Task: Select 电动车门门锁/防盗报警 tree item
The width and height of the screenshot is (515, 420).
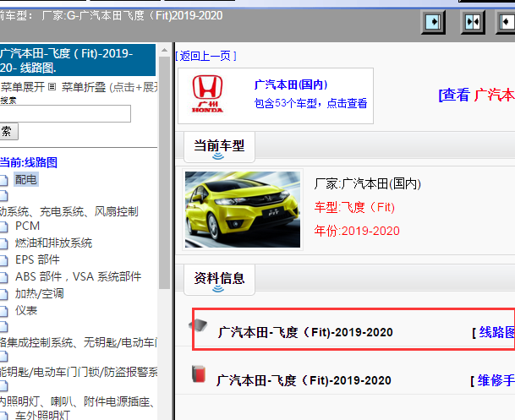Action: pyautogui.click(x=79, y=372)
